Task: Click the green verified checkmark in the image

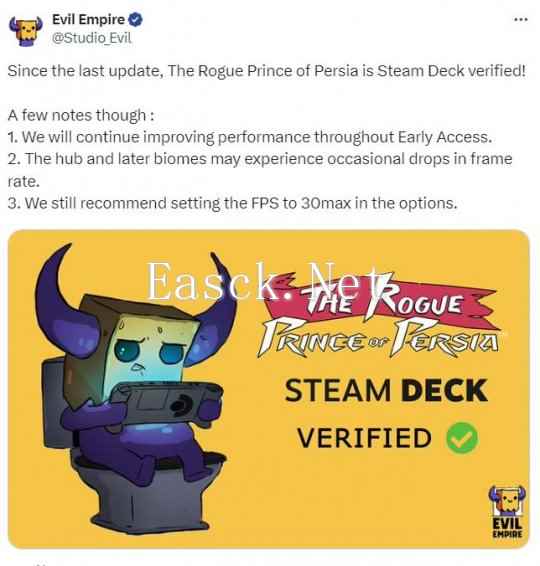Action: point(462,438)
